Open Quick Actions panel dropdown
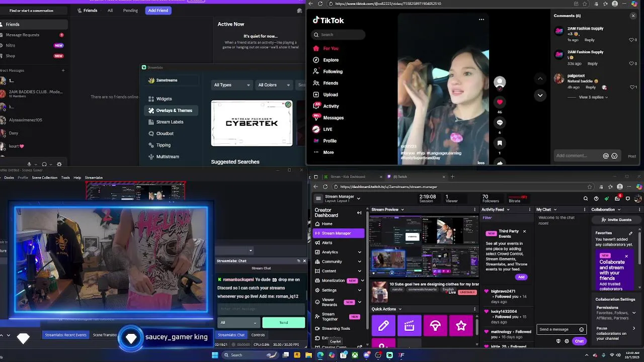Image resolution: width=644 pixels, height=362 pixels. (x=400, y=309)
